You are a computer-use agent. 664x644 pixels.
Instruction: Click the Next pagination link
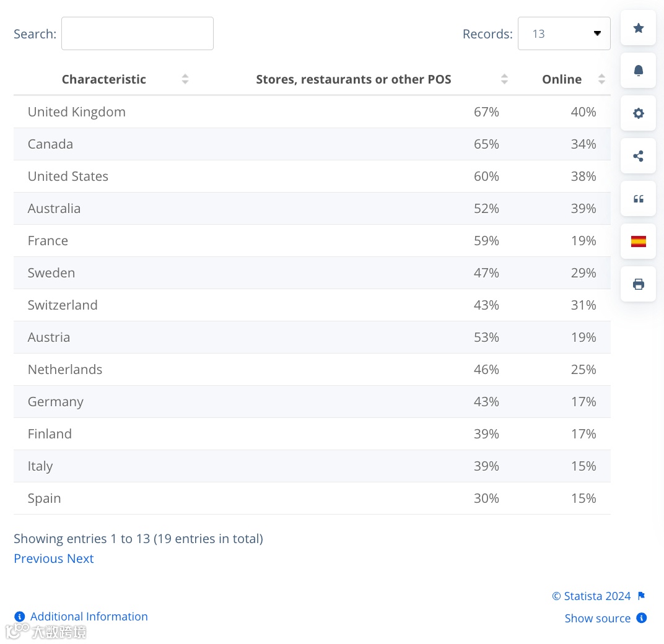81,559
